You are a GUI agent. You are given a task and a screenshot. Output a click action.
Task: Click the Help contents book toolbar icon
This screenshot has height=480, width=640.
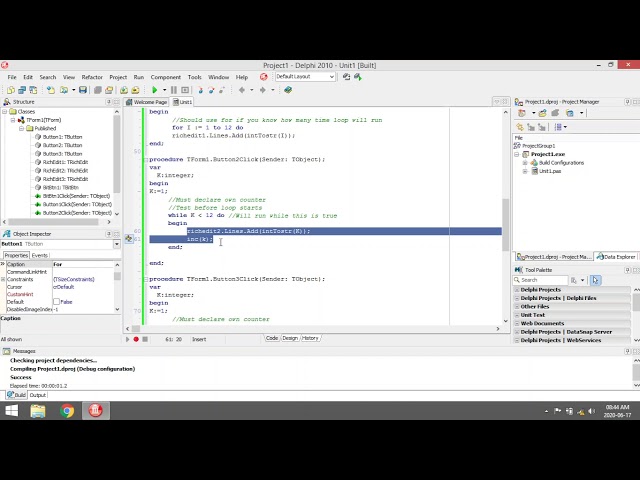288,90
